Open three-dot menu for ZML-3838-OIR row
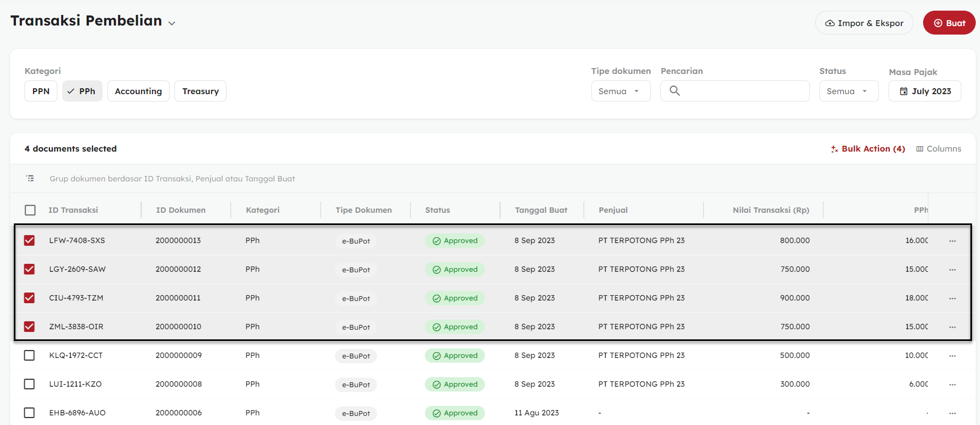 952,327
